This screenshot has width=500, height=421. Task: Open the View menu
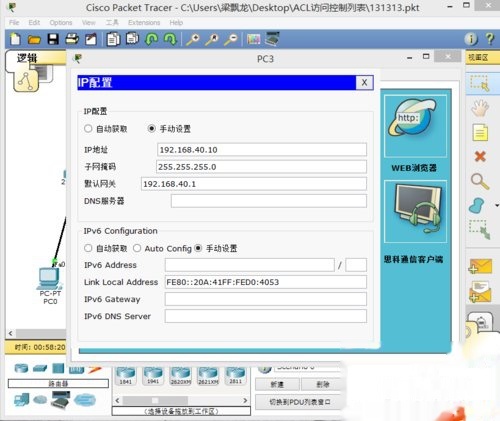pyautogui.click(x=89, y=22)
